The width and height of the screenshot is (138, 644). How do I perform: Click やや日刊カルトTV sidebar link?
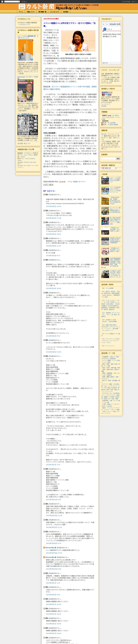pyautogui.click(x=24, y=24)
